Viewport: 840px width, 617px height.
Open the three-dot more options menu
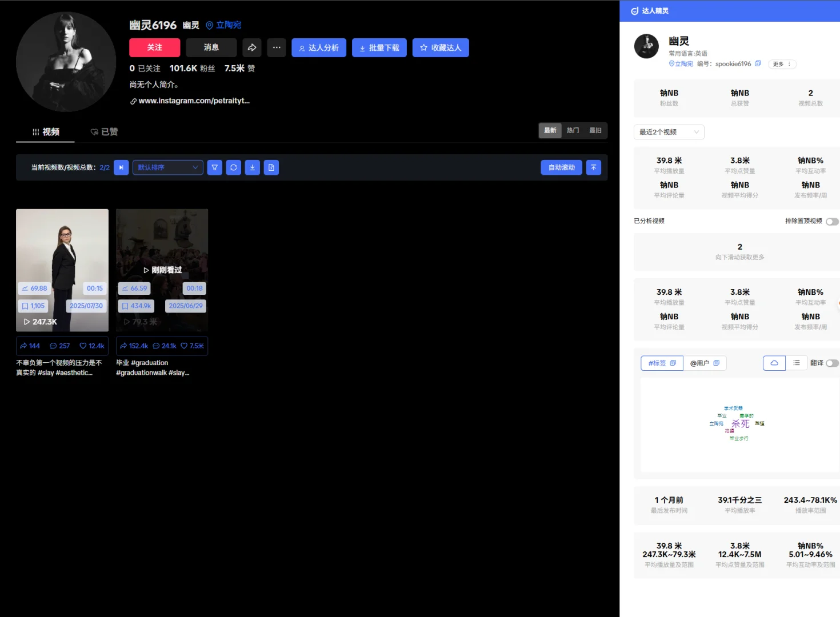tap(277, 47)
